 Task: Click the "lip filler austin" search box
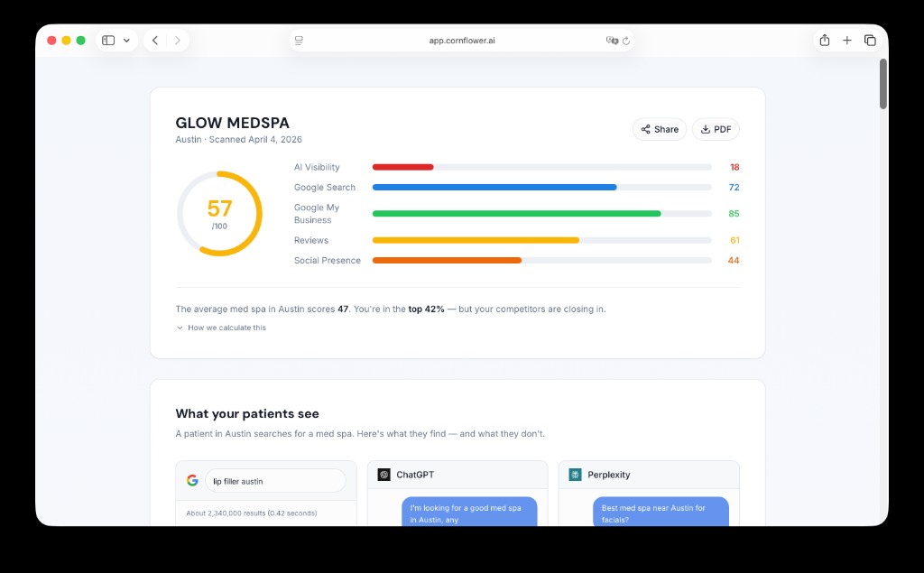[x=274, y=481]
